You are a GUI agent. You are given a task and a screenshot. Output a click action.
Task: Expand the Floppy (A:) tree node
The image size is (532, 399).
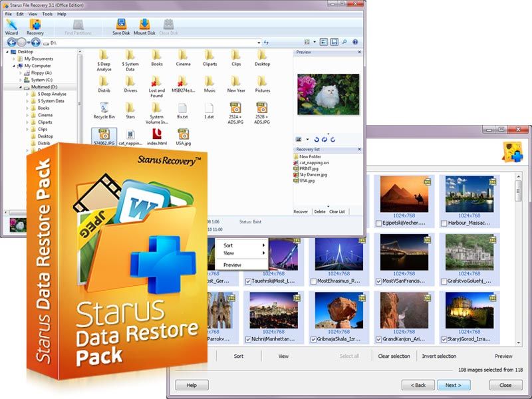click(21, 73)
